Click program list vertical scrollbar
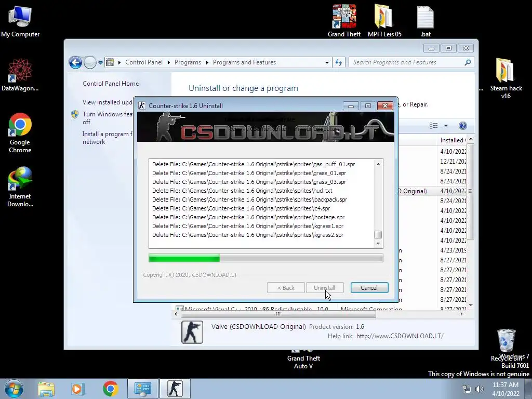This screenshot has width=532, height=399. (470, 191)
